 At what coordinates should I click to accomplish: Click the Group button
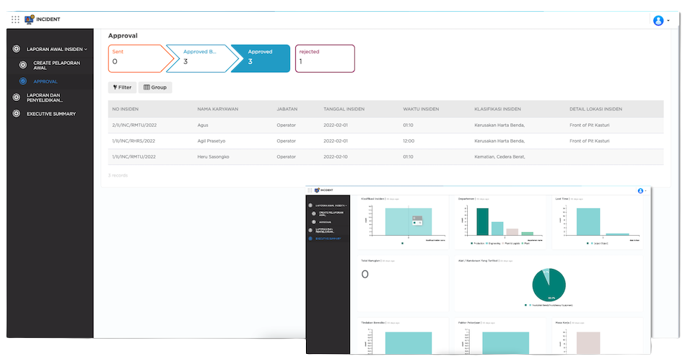[155, 87]
